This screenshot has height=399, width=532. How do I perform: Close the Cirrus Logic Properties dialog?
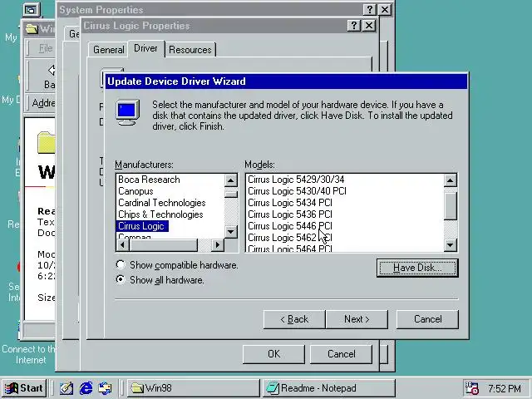tap(369, 26)
